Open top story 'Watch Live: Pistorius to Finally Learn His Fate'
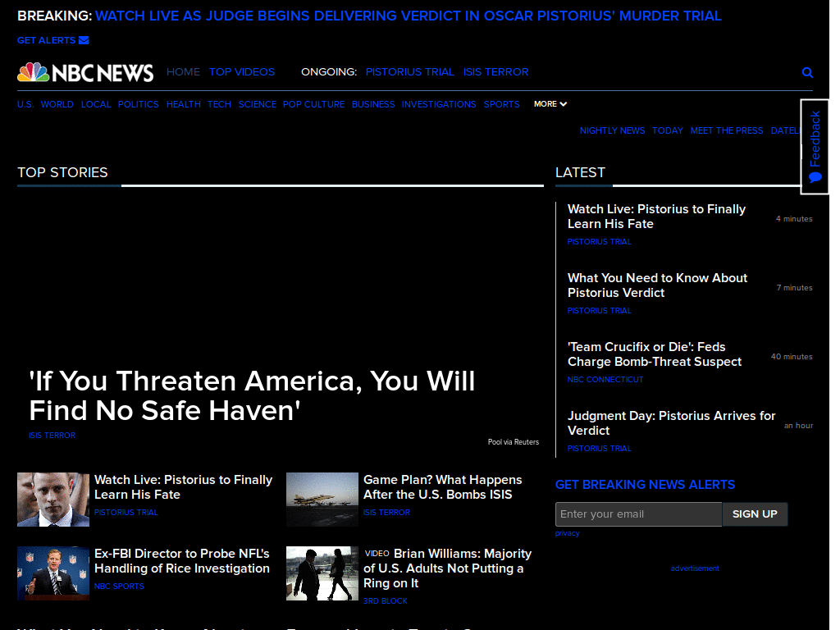This screenshot has width=840, height=630. pyautogui.click(x=183, y=487)
